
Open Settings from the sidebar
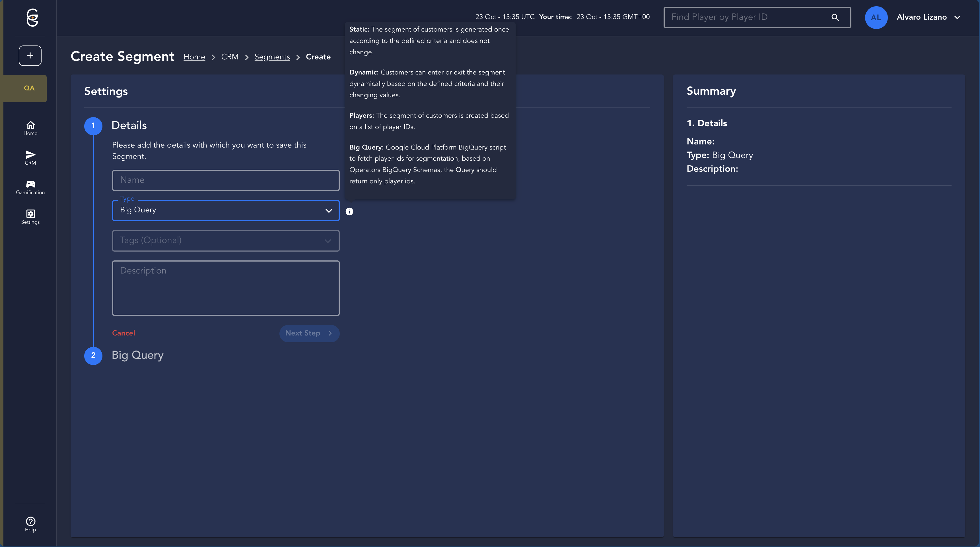pos(30,217)
